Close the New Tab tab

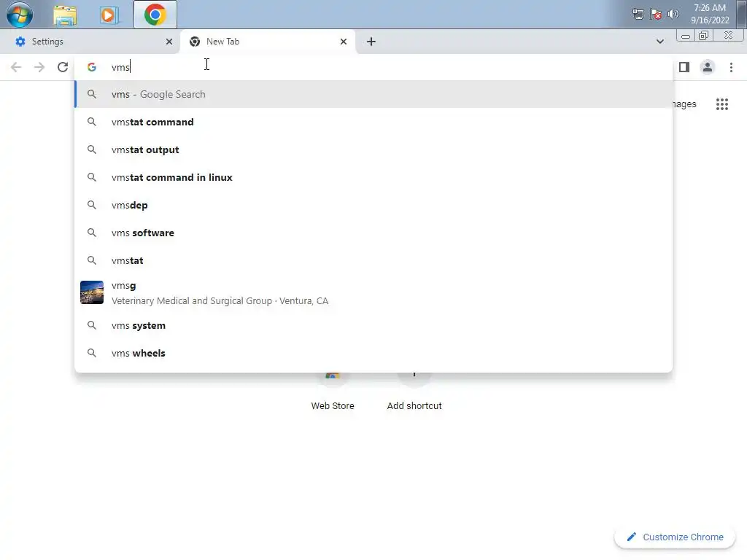pyautogui.click(x=344, y=42)
